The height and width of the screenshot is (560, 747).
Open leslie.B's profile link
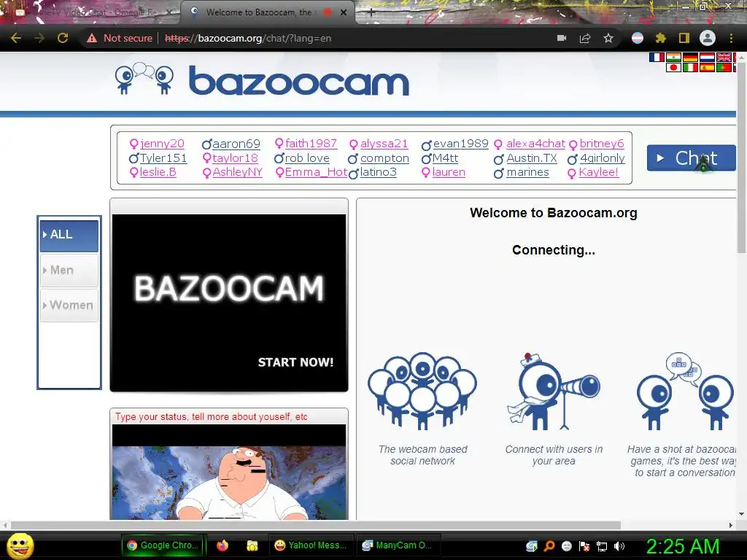pos(158,172)
